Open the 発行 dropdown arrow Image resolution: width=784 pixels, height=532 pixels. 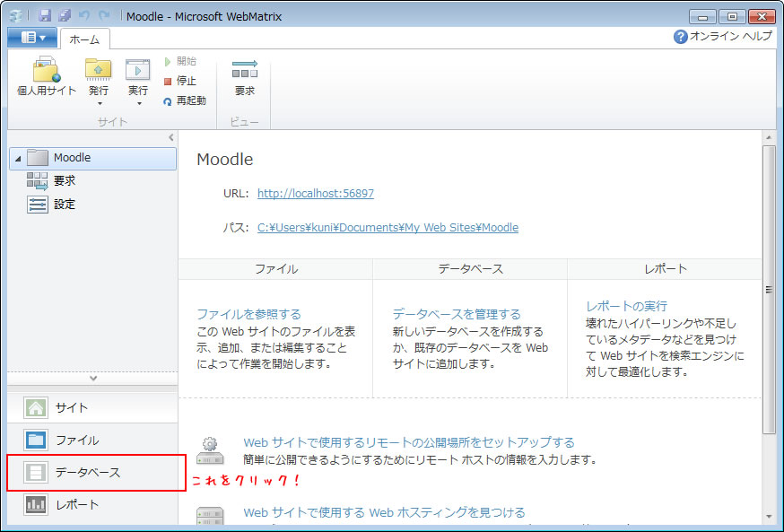99,103
